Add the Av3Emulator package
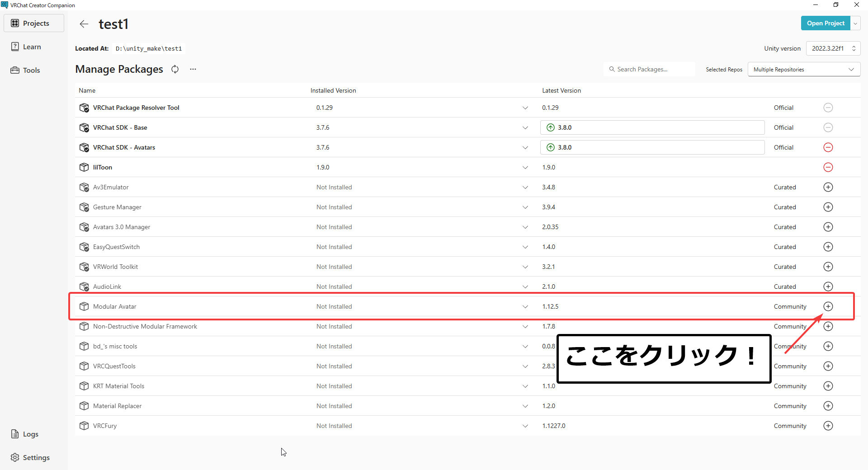 828,187
